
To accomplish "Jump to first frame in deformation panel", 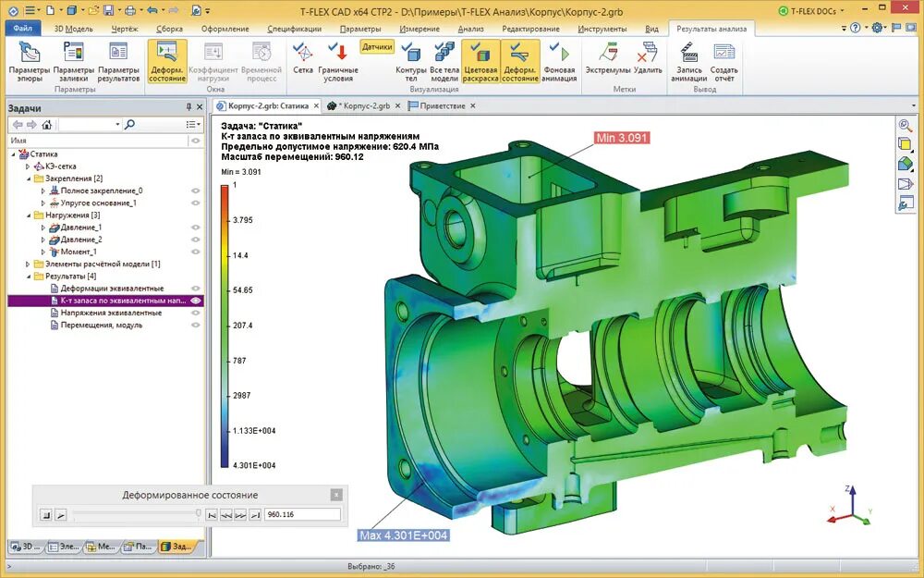I will (x=213, y=515).
